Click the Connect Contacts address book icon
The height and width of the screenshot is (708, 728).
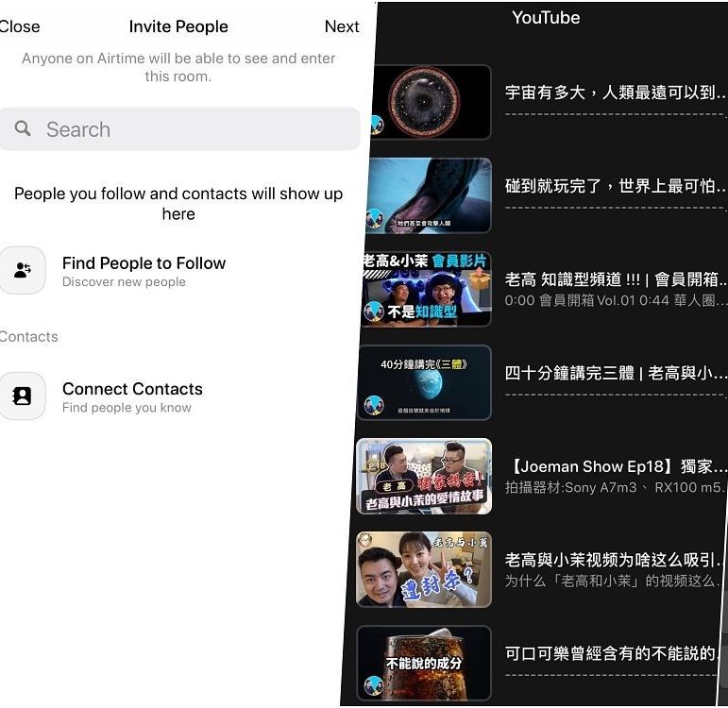point(23,396)
